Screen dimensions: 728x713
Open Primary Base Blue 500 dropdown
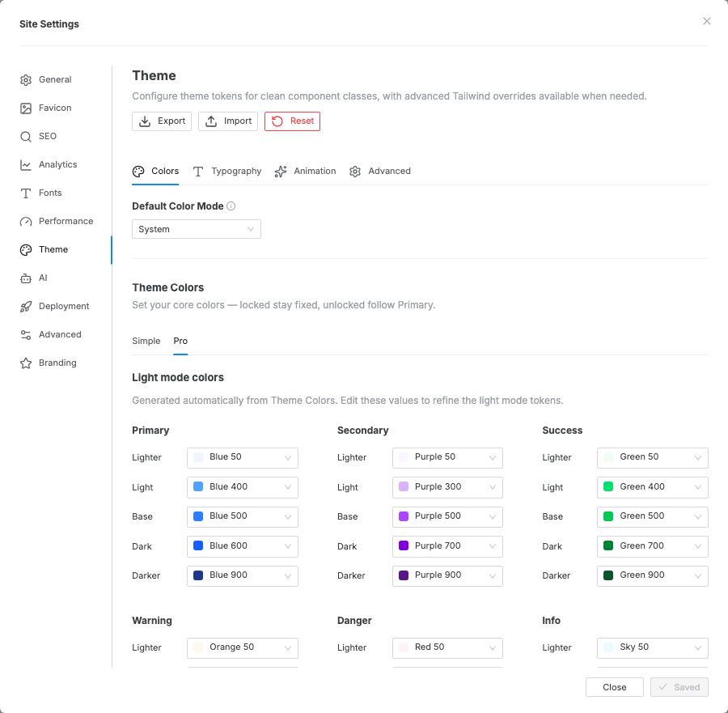[x=243, y=516]
